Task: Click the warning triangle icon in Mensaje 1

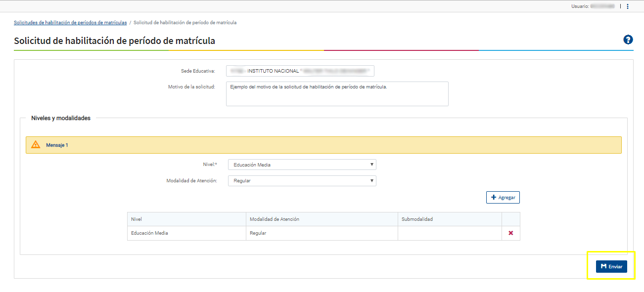Action: (x=36, y=145)
